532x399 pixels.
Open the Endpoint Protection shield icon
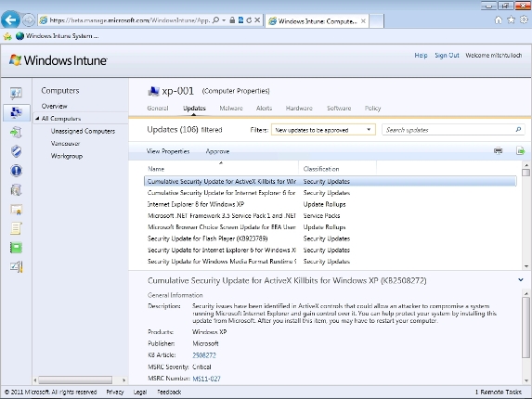tap(16, 151)
